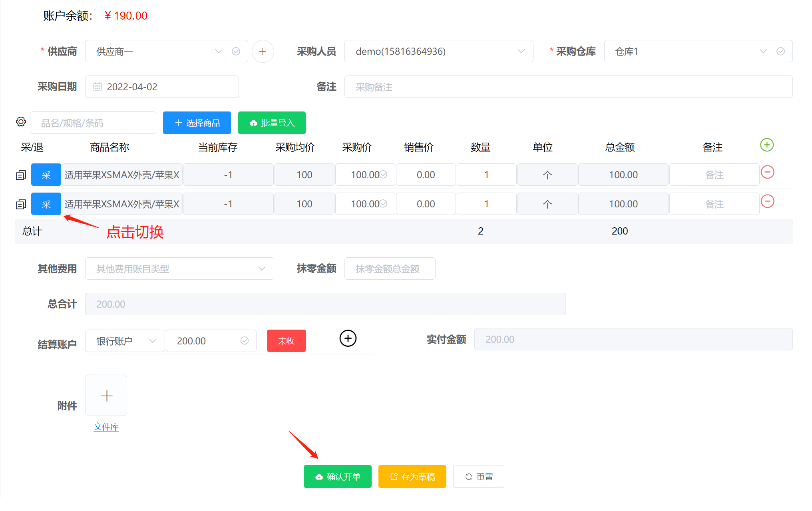The image size is (812, 511).
Task: Copy the second product row with the copy icon
Action: [x=21, y=204]
